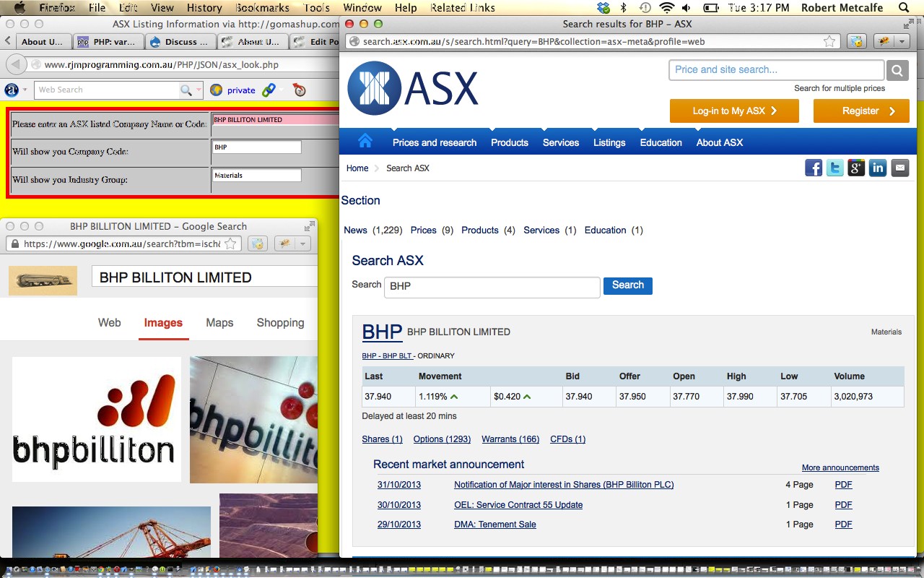Click toolbar icon left of bug button in ASX window
The height and width of the screenshot is (578, 924).
[x=856, y=41]
